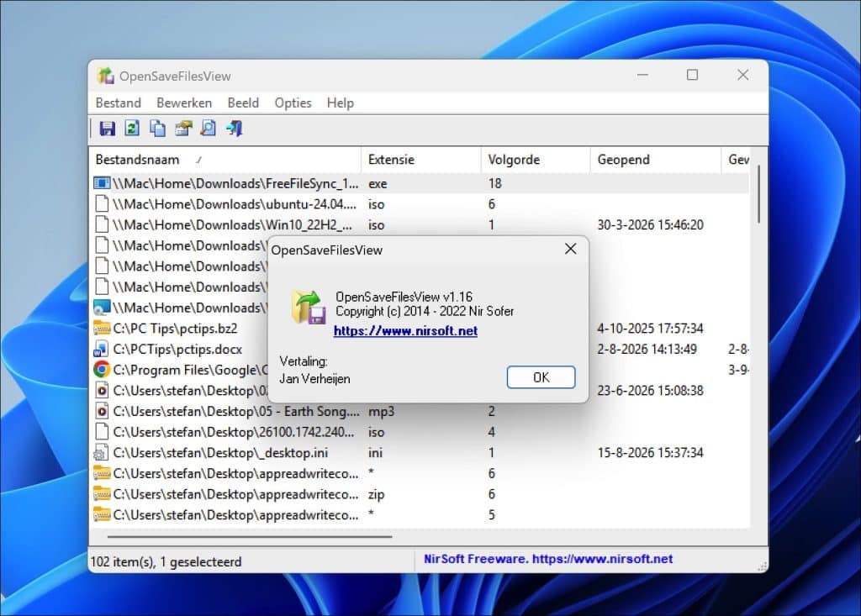
Task: Click the Find magnifier toolbar icon
Action: coord(209,129)
